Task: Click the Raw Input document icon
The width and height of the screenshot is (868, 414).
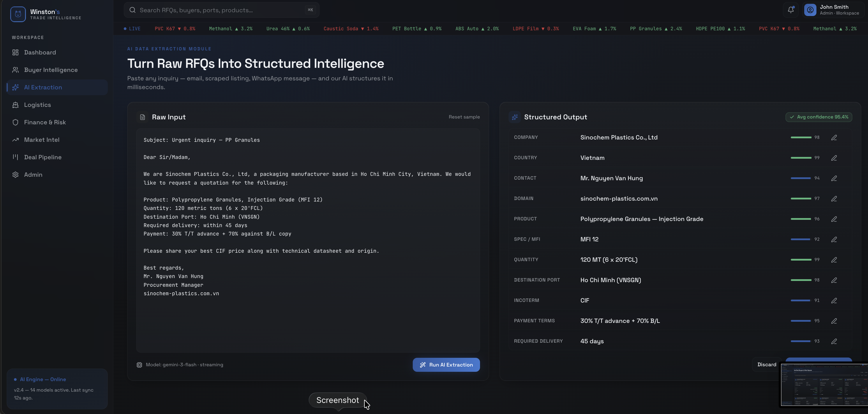Action: coord(142,117)
